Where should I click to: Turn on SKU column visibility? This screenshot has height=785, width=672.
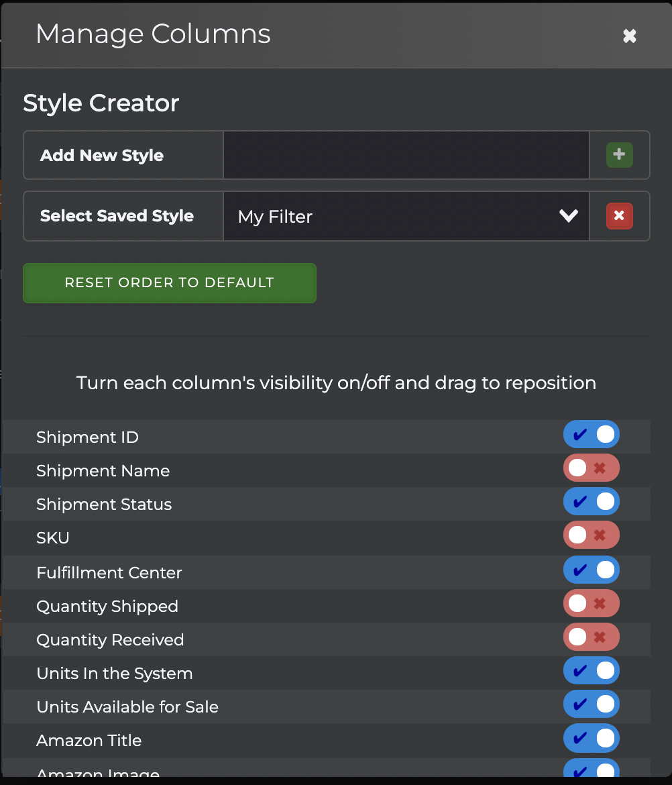[591, 535]
